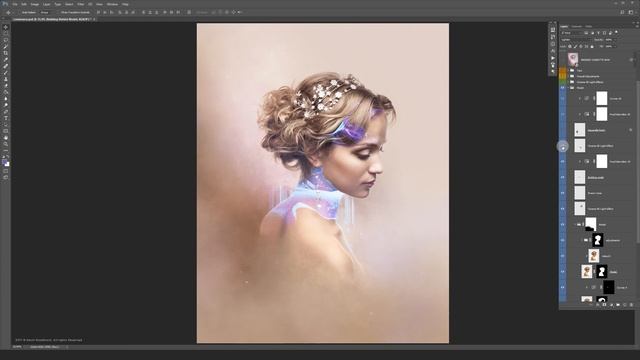Screen dimensions: 640x360
Task: Open the layer filter Kind dropdown
Action: coord(571,33)
